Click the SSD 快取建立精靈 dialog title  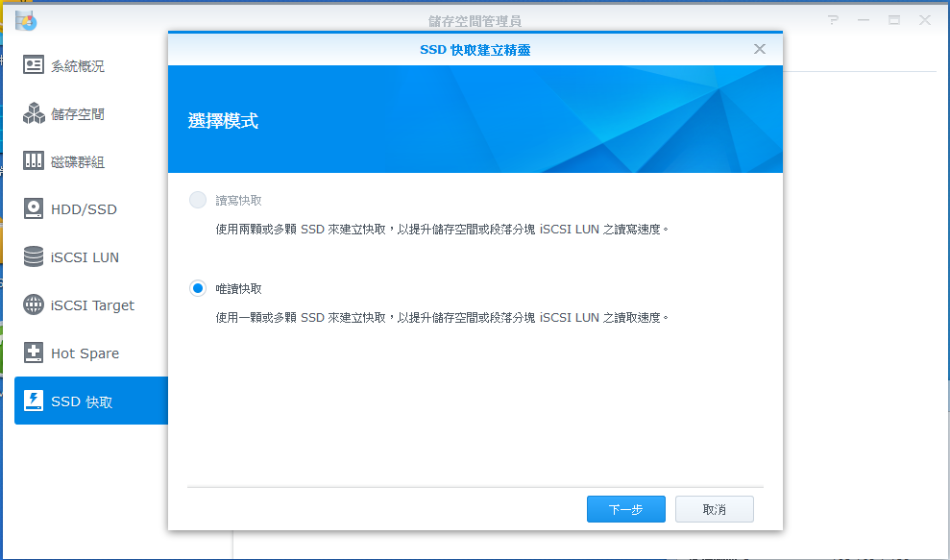click(x=475, y=50)
